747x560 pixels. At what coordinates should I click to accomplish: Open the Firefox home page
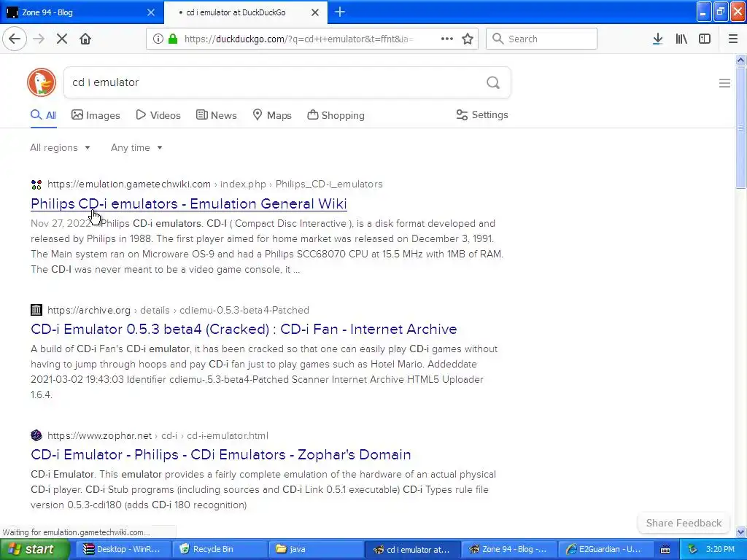click(x=85, y=39)
